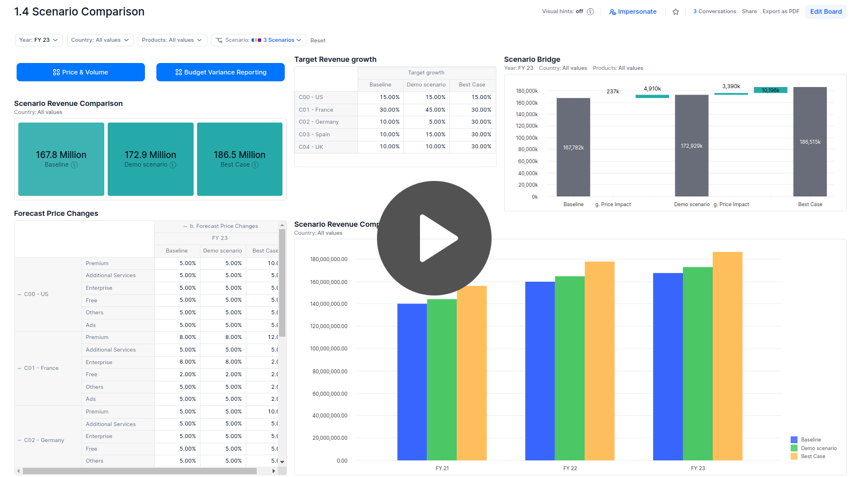Open the Year FY 23 filter dropdown

38,40
